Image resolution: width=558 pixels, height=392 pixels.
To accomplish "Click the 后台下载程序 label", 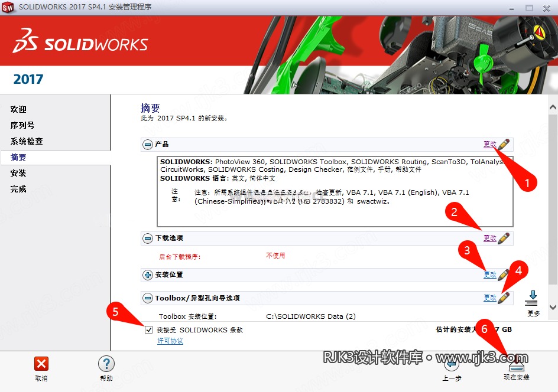I will pos(180,257).
